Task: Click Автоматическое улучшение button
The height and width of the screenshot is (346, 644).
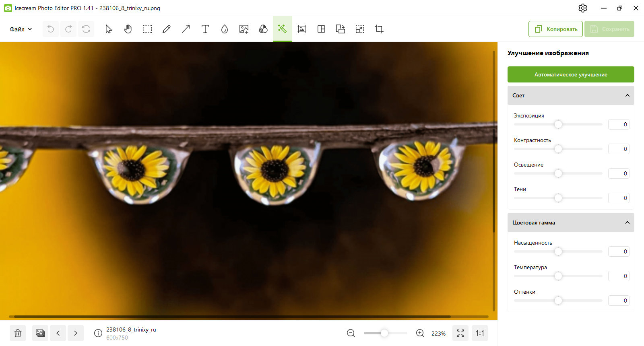Action: pyautogui.click(x=571, y=74)
